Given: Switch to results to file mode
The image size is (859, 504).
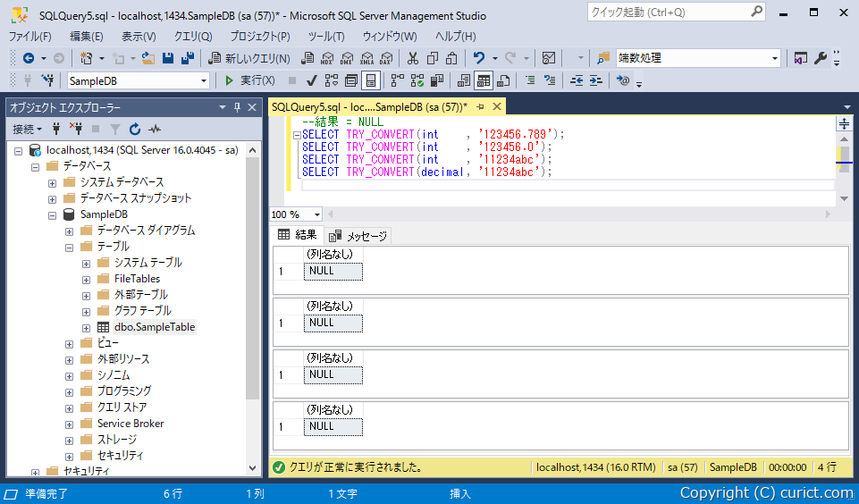Looking at the screenshot, I should coord(503,81).
